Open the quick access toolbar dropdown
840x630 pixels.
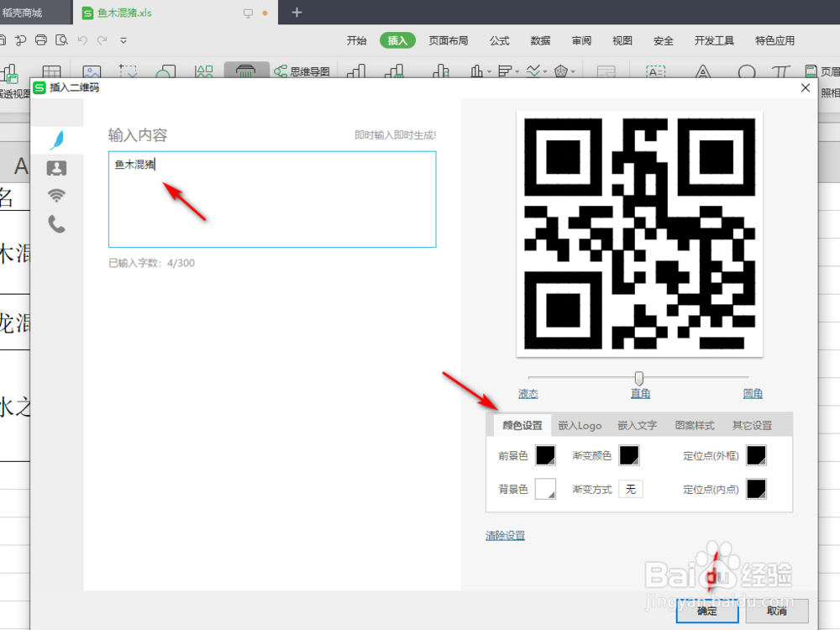pos(123,40)
